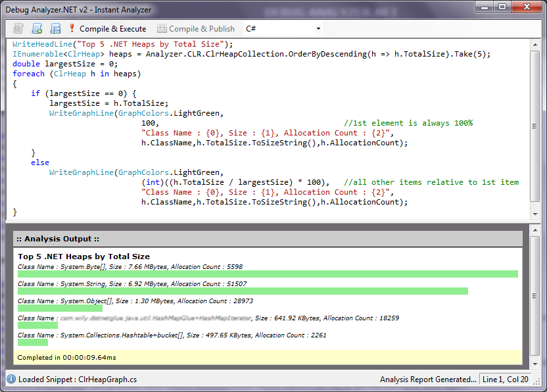Viewport: 547px width, 392px height.
Task: Click the Loaded Snippet ClrHeapGraph.cs status text
Action: (78, 380)
